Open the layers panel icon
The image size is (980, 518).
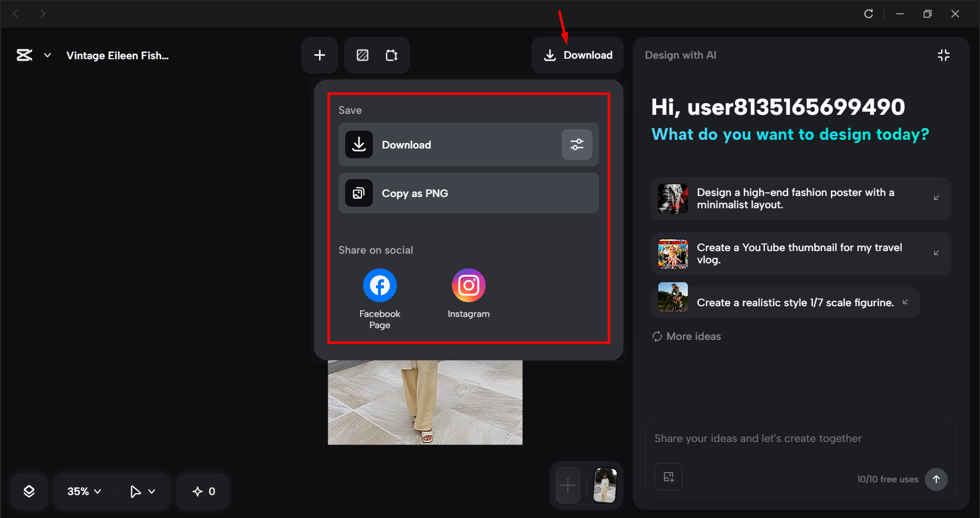pyautogui.click(x=29, y=491)
